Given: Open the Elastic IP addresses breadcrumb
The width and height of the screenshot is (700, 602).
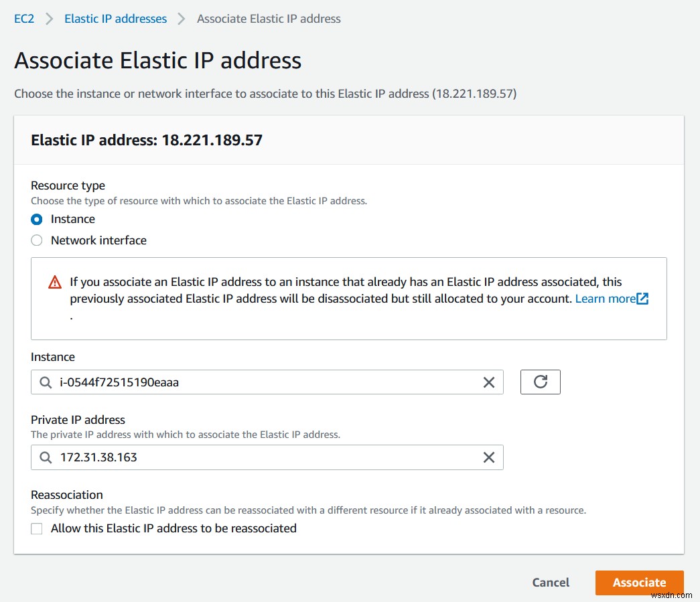Looking at the screenshot, I should 115,19.
